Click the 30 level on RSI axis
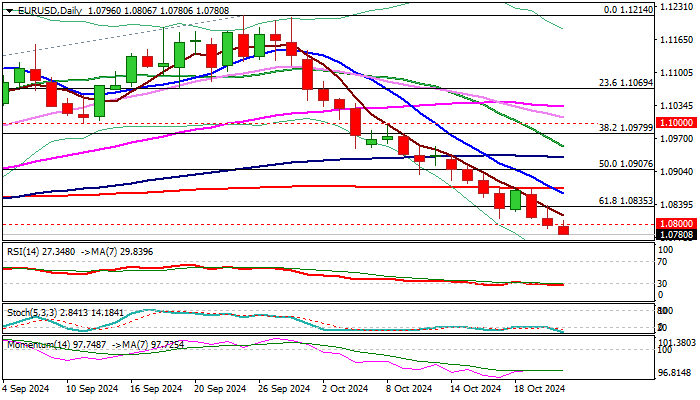The width and height of the screenshot is (700, 400). [x=662, y=284]
